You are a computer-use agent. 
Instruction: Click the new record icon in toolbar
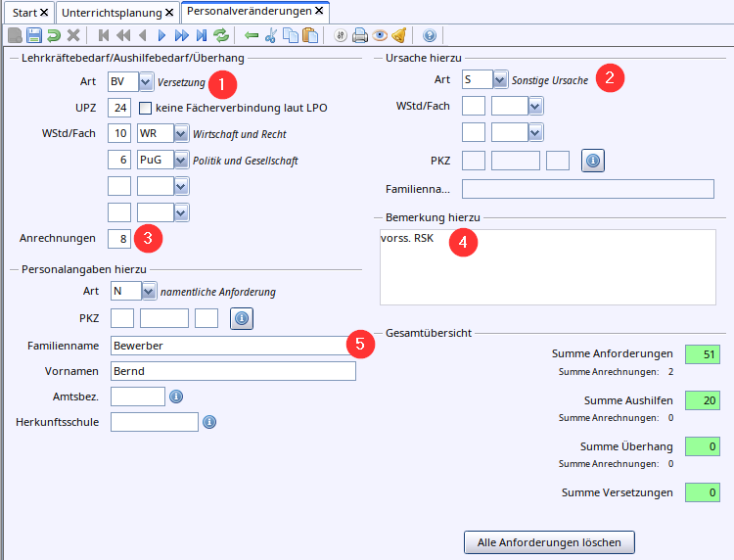15,35
